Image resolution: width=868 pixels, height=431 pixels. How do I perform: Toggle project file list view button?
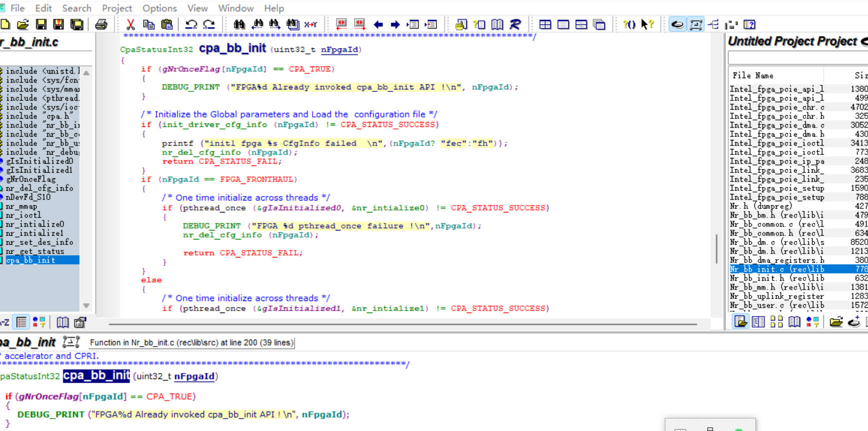click(x=740, y=321)
